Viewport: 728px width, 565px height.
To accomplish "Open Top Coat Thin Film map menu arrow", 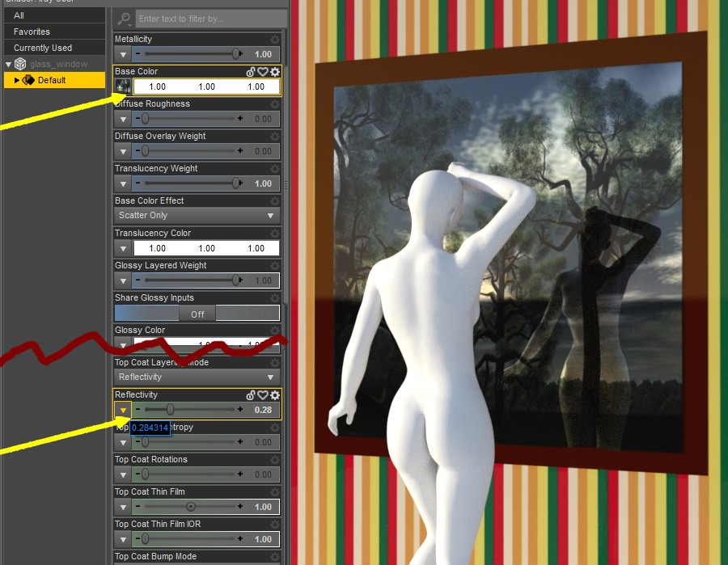I will click(123, 507).
